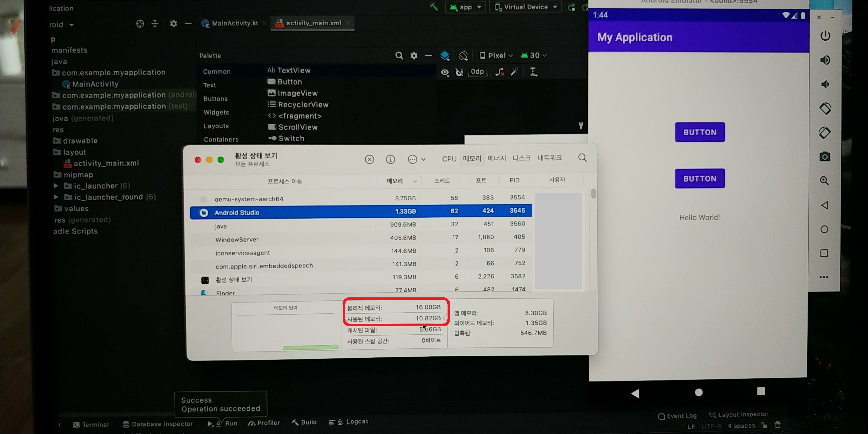Take emulator screenshot with camera icon
Screen dimensions: 868x434
pos(825,157)
